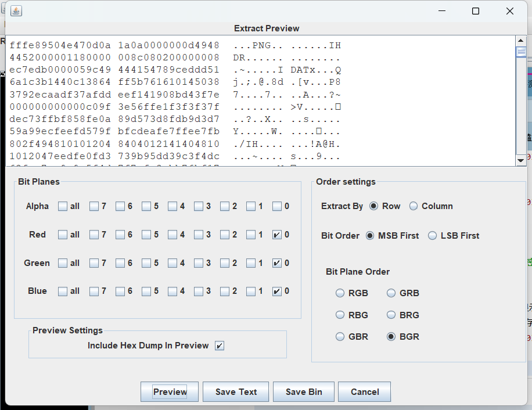Uncheck Green bit plane 0
This screenshot has width=532, height=410.
click(277, 263)
